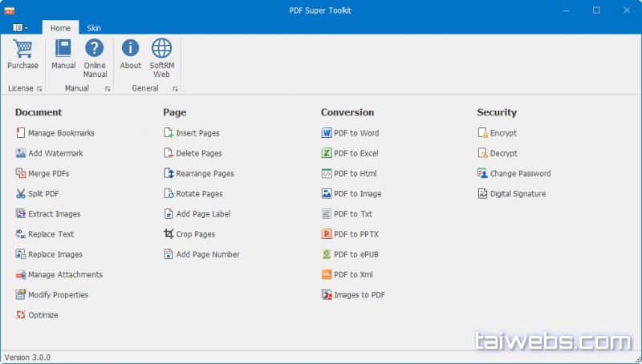Select the Split PDF scissors icon
The width and height of the screenshot is (642, 364).
[21, 194]
